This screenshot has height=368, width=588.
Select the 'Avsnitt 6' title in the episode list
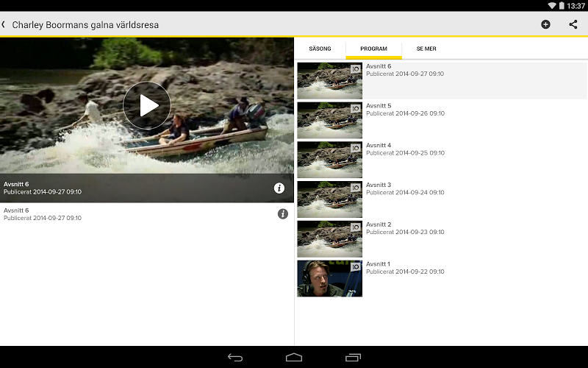point(379,66)
